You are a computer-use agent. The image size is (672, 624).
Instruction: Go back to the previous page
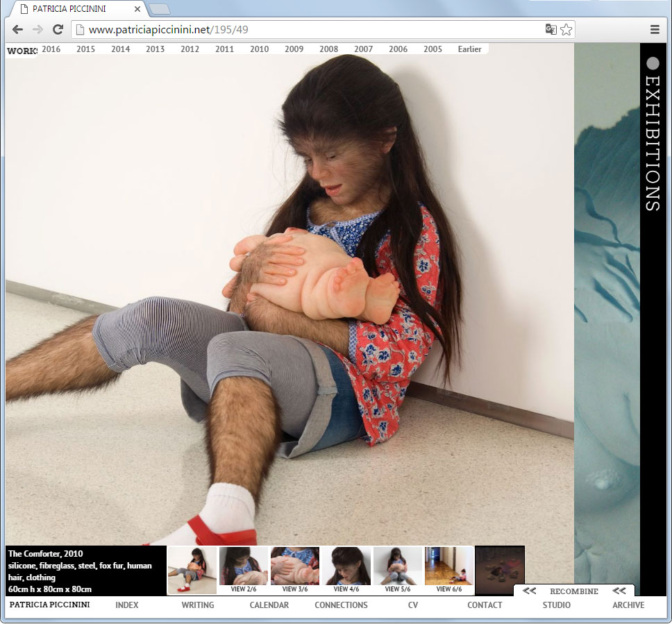pyautogui.click(x=17, y=30)
